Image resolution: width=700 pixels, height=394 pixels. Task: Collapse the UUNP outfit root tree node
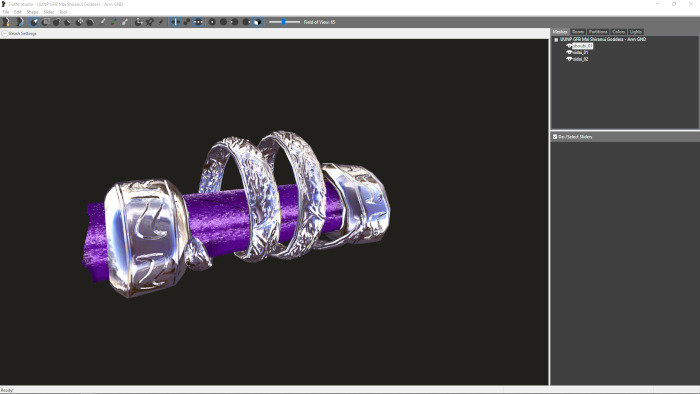556,39
